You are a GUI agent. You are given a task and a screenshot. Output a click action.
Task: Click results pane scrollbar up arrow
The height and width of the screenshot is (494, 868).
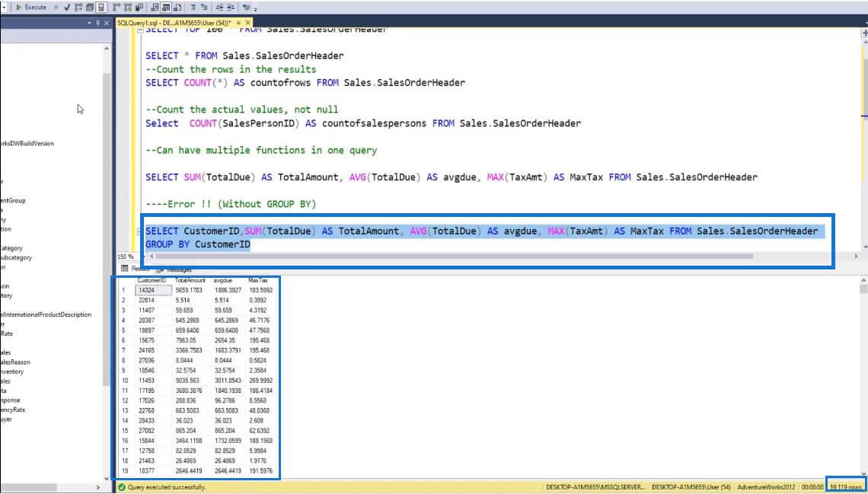pos(863,280)
